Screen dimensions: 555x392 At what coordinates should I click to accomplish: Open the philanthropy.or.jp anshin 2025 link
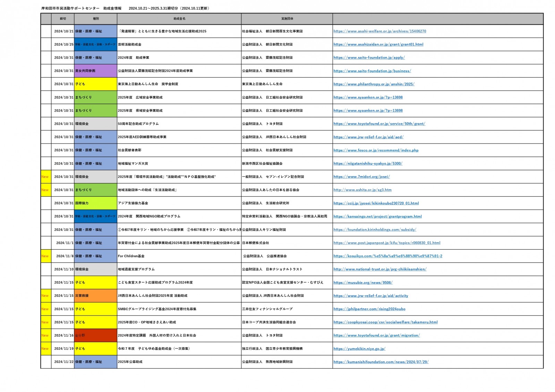(x=374, y=84)
